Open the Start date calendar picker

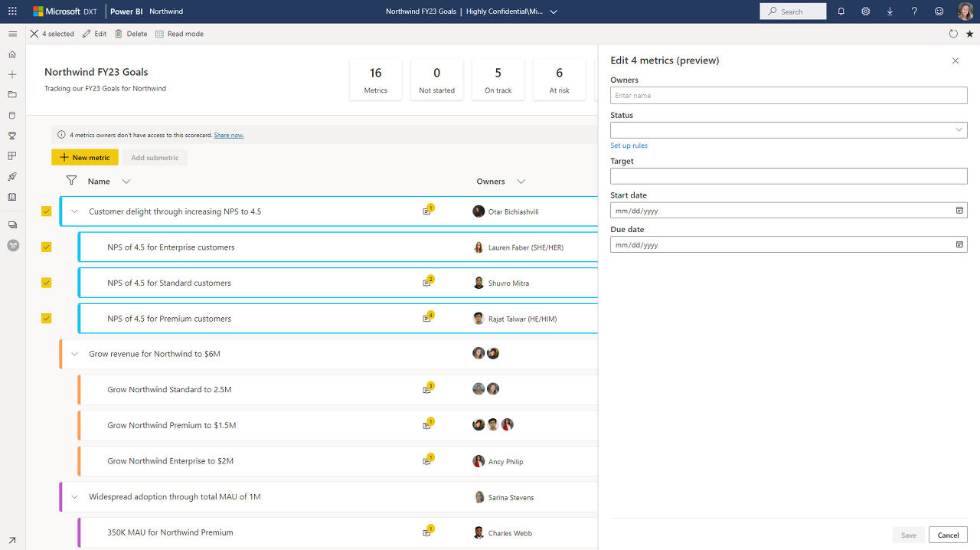(x=959, y=210)
